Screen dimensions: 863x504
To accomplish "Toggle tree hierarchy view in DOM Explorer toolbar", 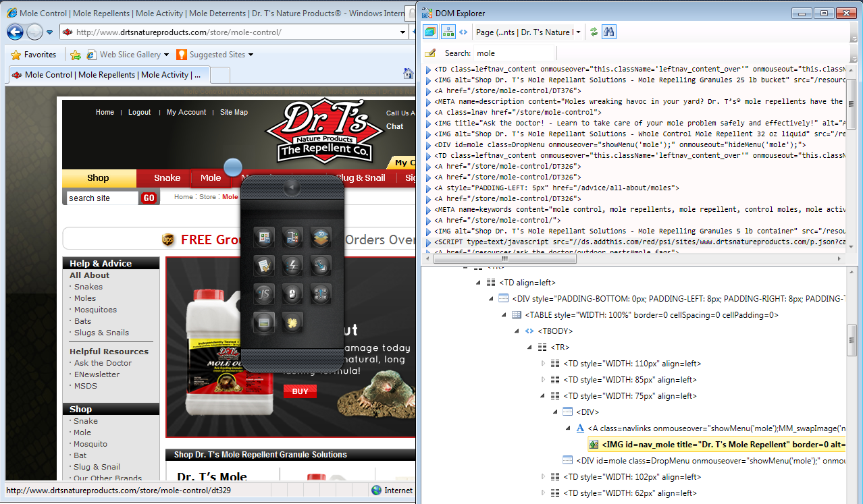I will pos(447,32).
